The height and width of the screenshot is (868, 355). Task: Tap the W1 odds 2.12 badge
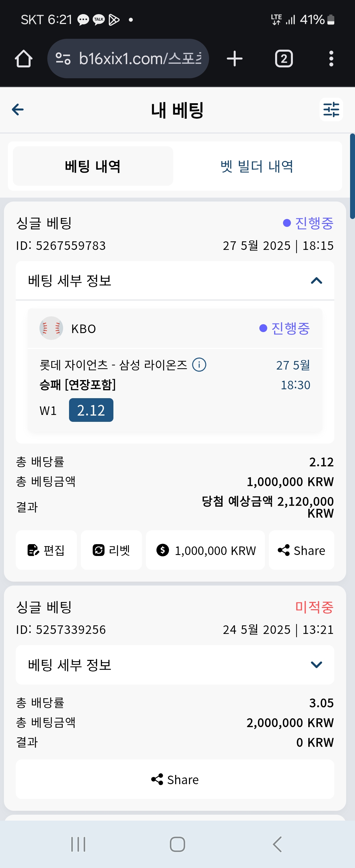click(x=91, y=410)
